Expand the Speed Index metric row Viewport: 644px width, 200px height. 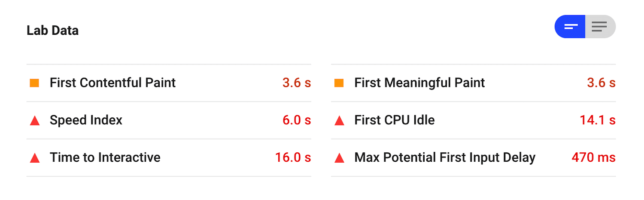(86, 120)
